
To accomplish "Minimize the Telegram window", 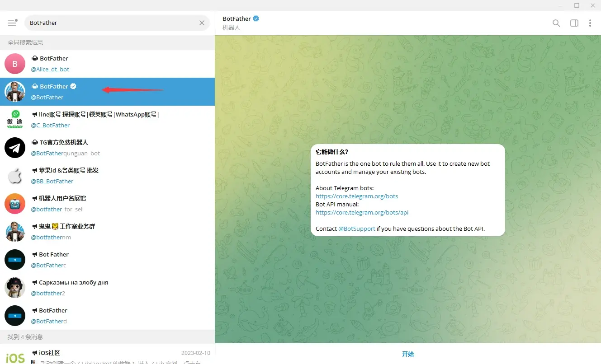I will pos(560,5).
